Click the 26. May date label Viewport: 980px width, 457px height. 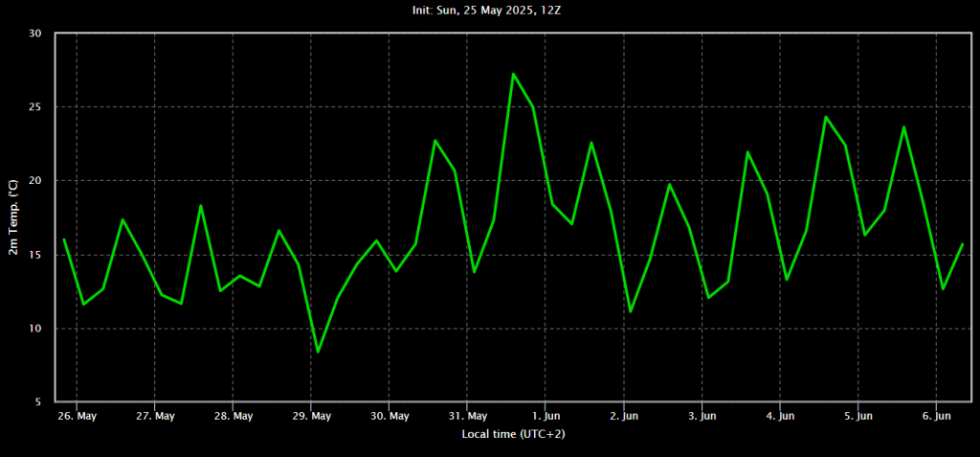pyautogui.click(x=77, y=417)
